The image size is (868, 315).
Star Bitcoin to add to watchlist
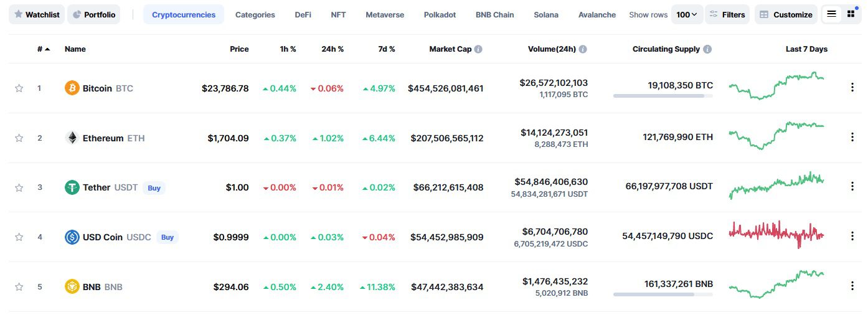point(19,88)
